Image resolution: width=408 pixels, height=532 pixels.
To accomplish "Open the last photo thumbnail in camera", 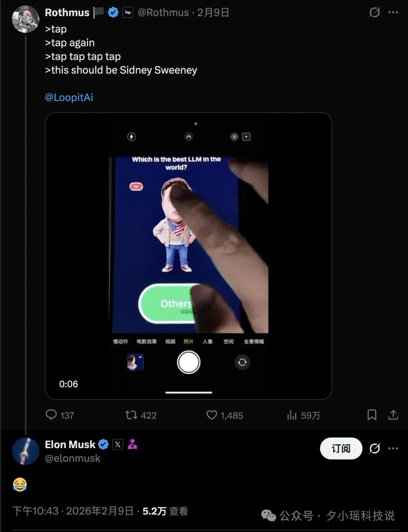I will click(x=135, y=362).
